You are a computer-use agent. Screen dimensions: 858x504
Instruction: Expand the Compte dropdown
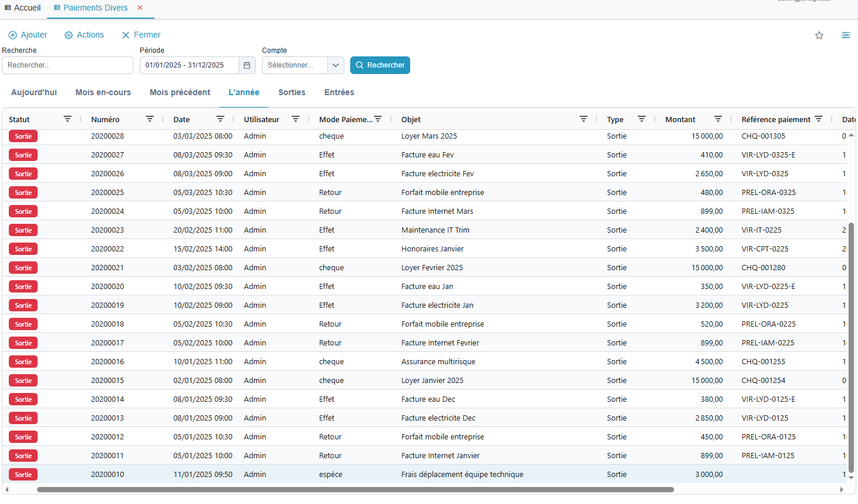[335, 65]
